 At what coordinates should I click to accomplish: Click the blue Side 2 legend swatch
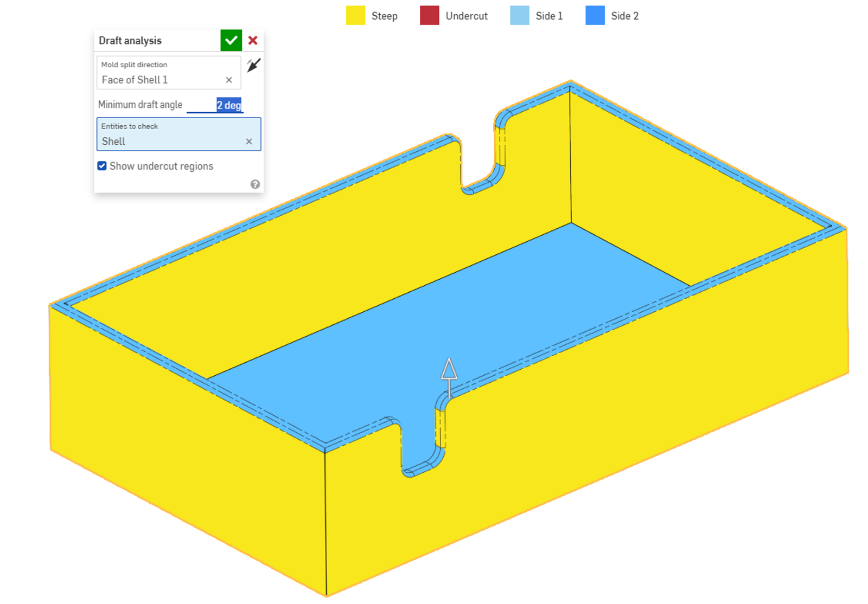pyautogui.click(x=594, y=16)
